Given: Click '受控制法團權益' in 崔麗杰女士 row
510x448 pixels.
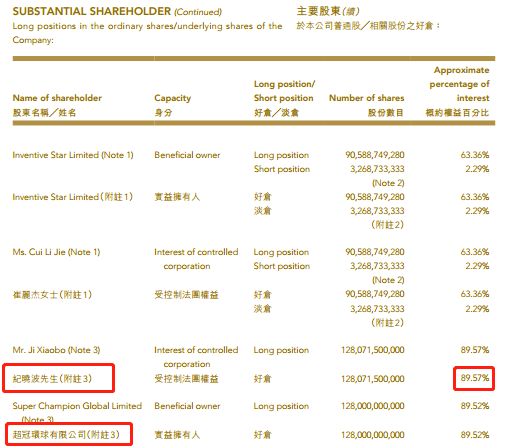Looking at the screenshot, I should coord(186,295).
